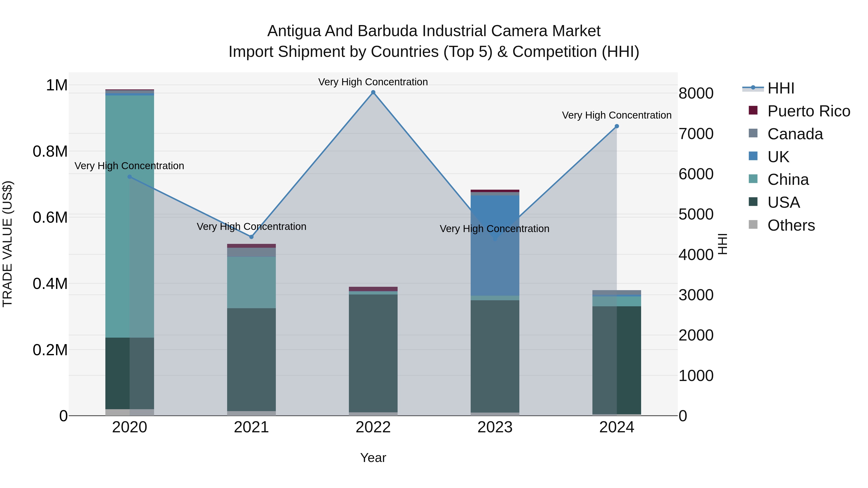Click the '1000' right axis tick label
This screenshot has width=868, height=488.
696,375
